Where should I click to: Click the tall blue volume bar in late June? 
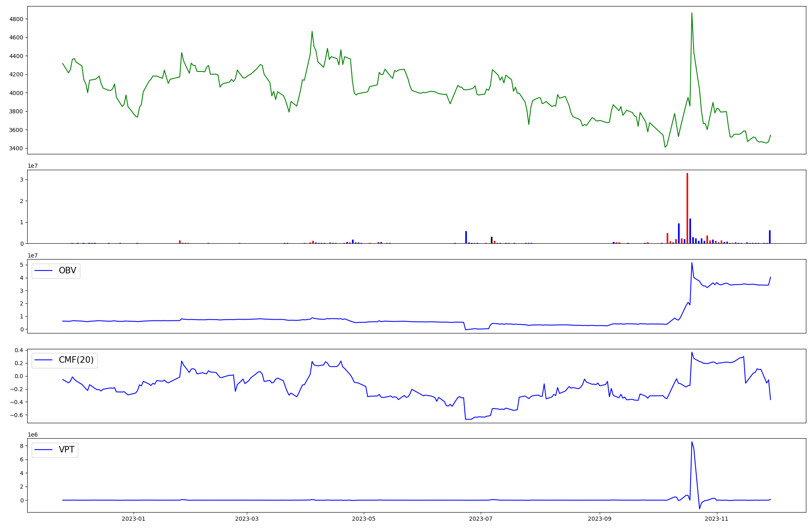click(466, 237)
